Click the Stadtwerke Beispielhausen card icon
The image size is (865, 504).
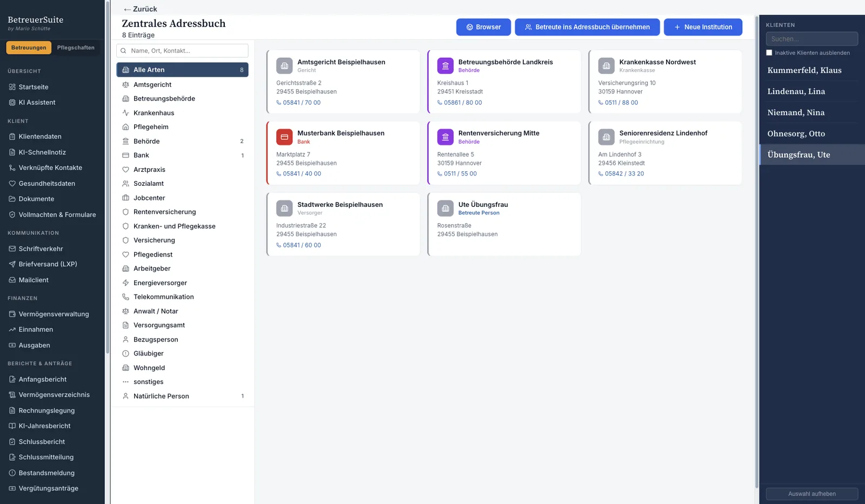(x=284, y=209)
